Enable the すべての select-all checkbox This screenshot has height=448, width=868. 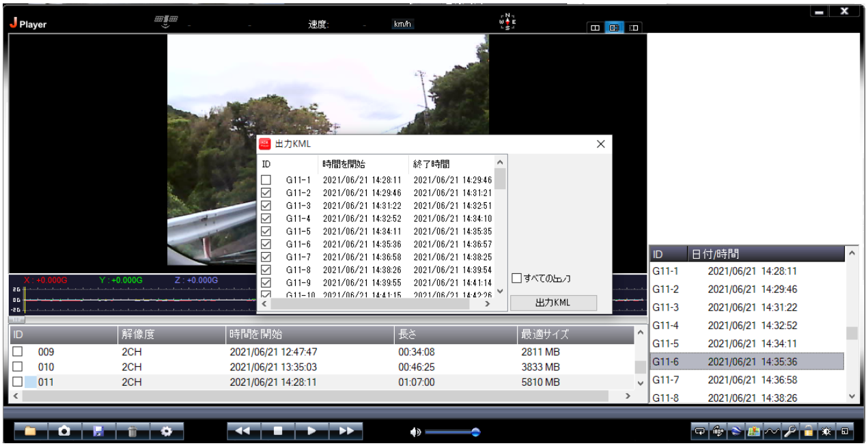[x=517, y=278]
